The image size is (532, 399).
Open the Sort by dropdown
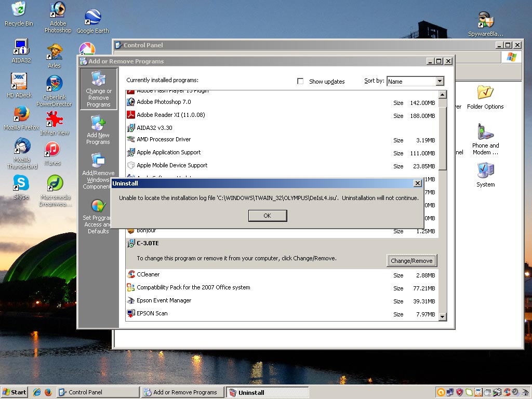point(440,82)
